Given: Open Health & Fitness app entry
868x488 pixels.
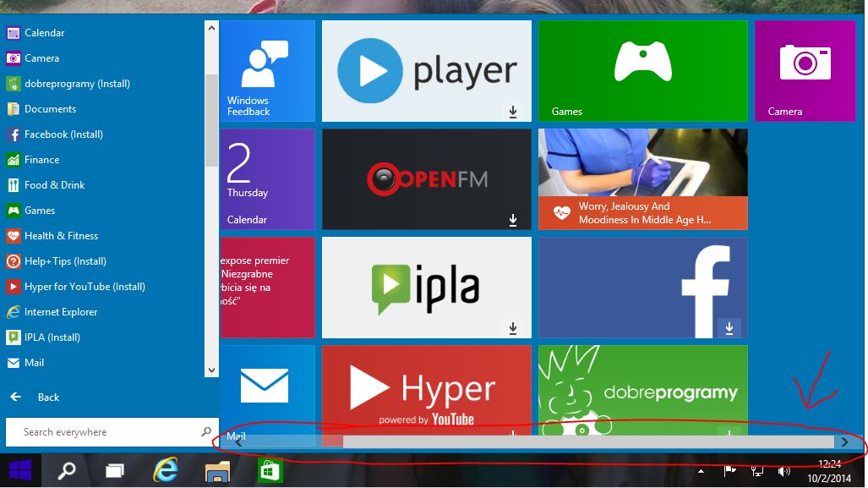Looking at the screenshot, I should click(x=52, y=236).
